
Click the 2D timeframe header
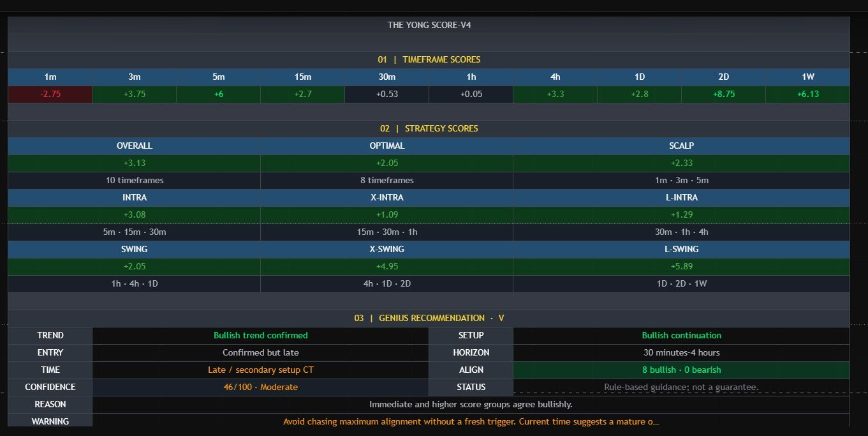point(723,77)
